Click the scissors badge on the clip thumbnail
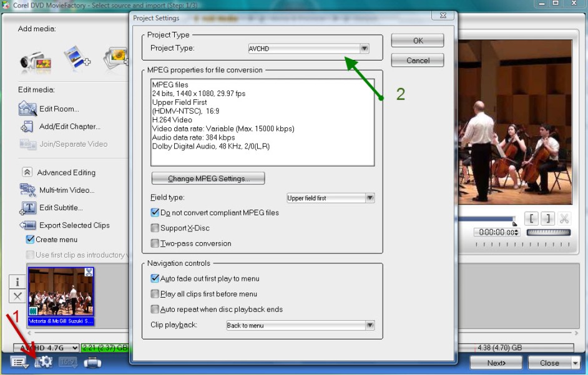 [x=89, y=272]
